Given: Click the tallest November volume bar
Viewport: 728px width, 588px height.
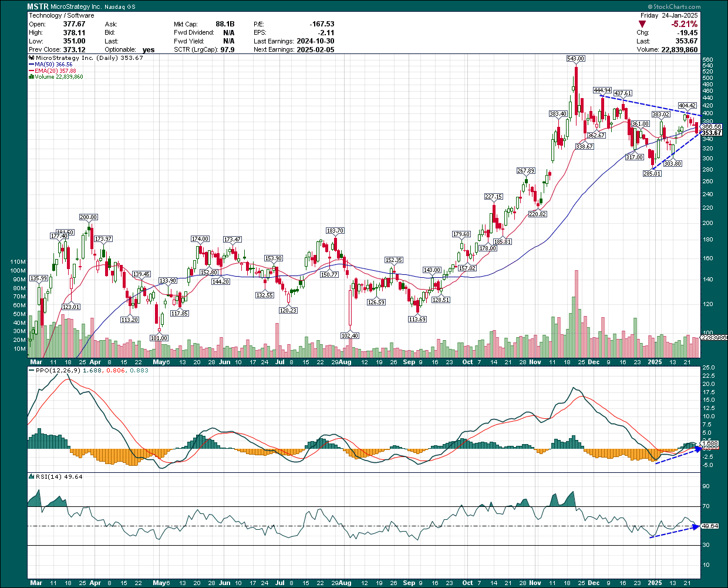Looking at the screenshot, I should 577,314.
